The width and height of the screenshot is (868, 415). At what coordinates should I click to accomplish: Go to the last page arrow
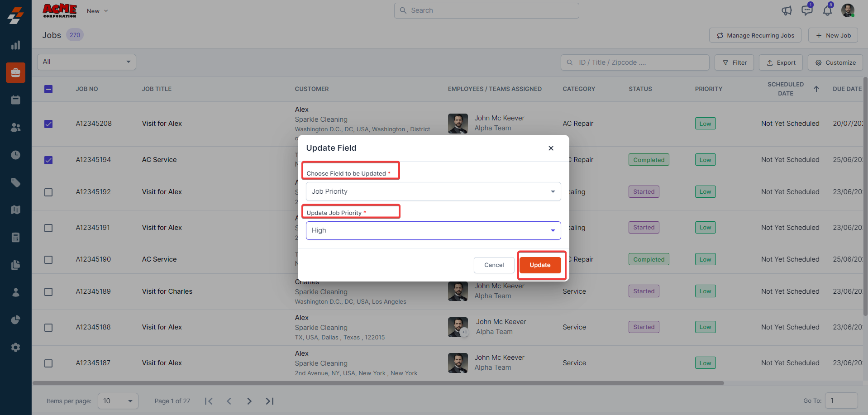click(270, 401)
